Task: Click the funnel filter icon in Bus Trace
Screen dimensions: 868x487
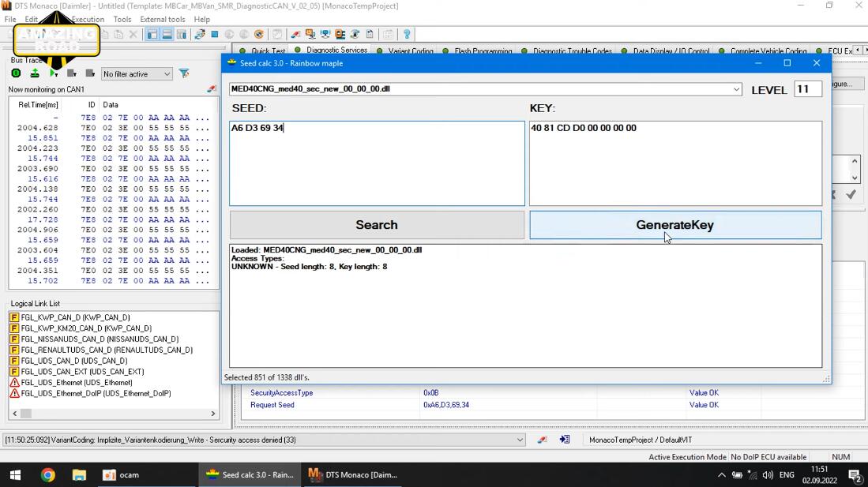Action: pos(184,73)
